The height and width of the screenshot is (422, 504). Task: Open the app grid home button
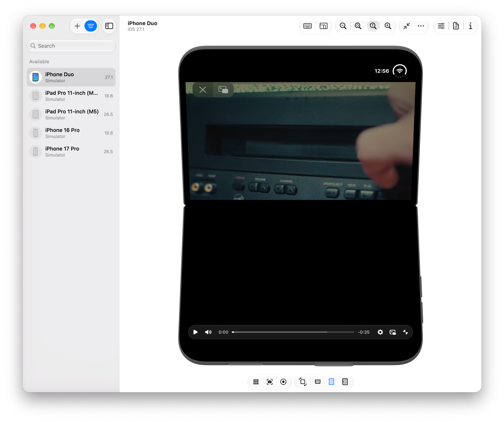pyautogui.click(x=256, y=382)
